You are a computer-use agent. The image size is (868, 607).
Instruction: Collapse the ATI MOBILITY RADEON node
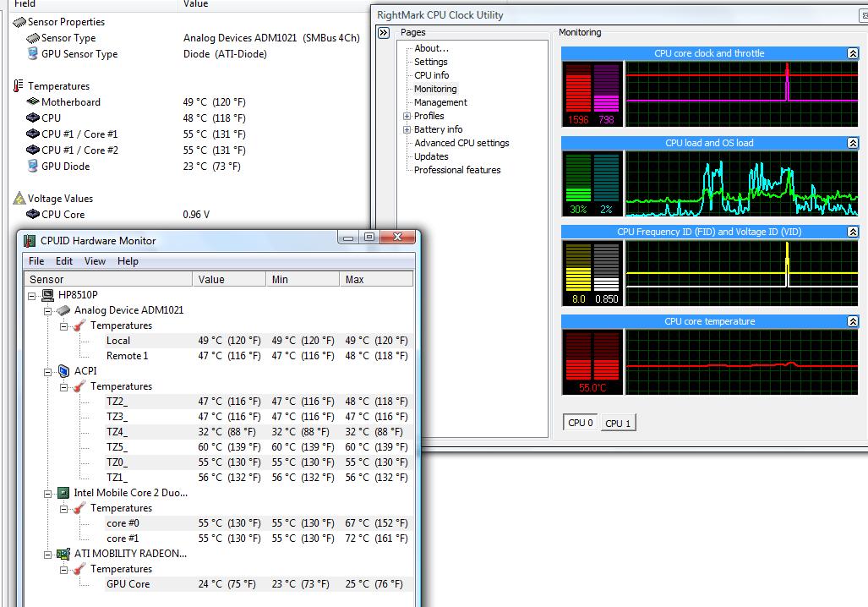[47, 555]
